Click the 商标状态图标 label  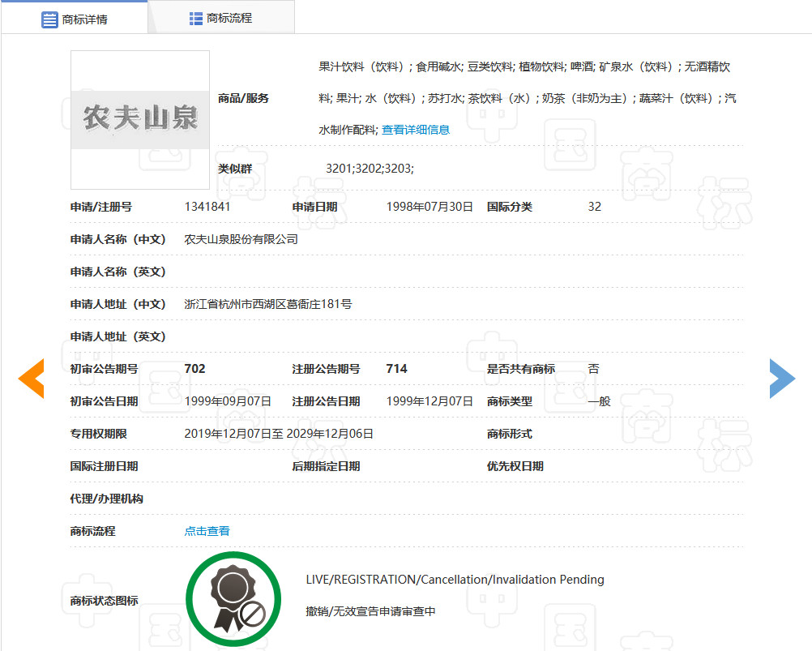pyautogui.click(x=104, y=601)
